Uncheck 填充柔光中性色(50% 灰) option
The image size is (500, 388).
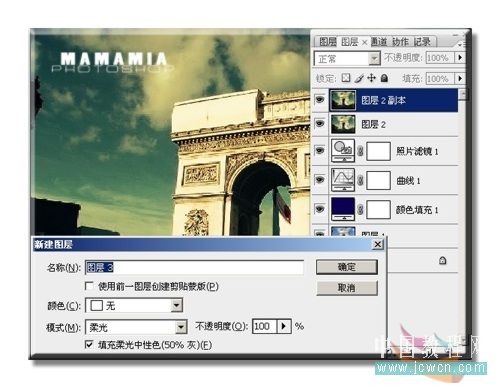89,344
